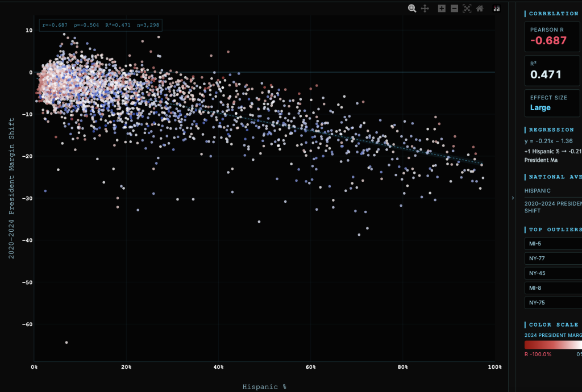Select the MI-8 outlier entry
Viewport: 582px width, 392px height.
pos(553,288)
